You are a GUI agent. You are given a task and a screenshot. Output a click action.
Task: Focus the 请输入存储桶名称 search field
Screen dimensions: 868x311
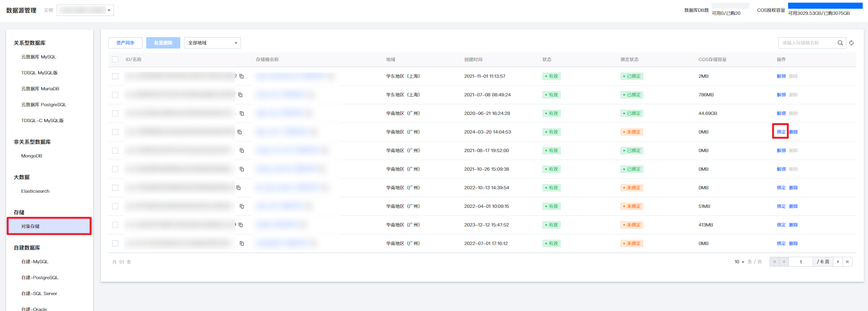pos(807,43)
